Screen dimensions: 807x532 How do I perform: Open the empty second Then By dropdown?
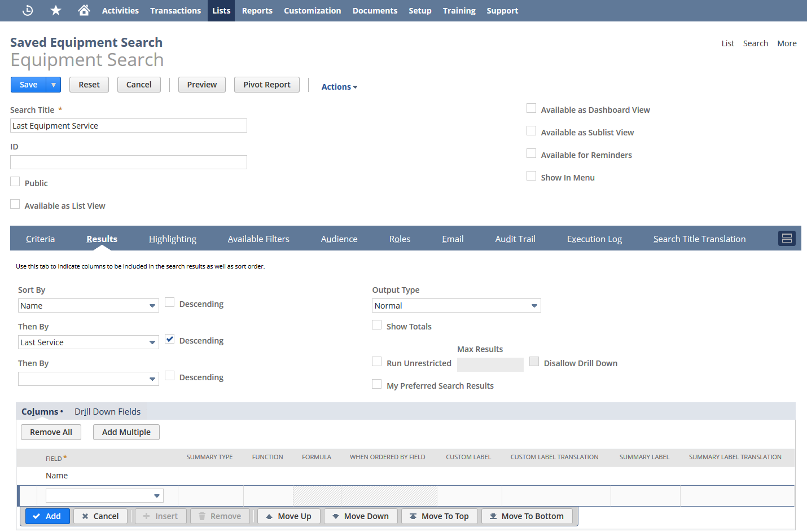pyautogui.click(x=89, y=379)
